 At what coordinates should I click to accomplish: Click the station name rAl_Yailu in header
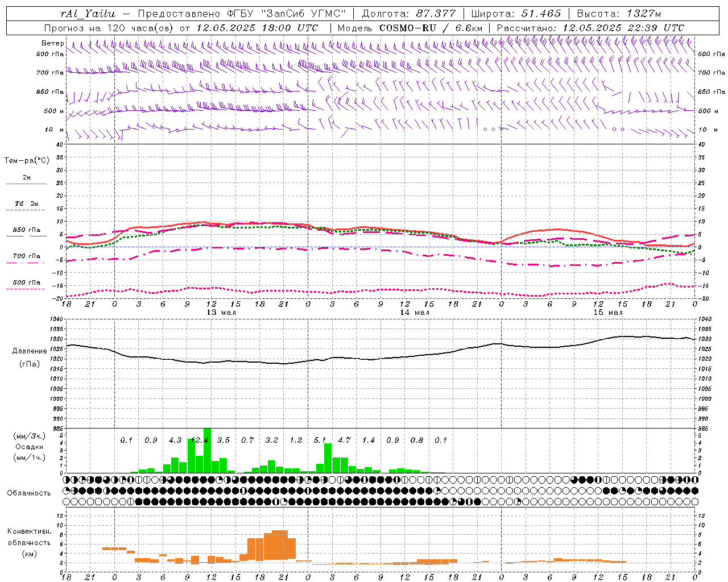pos(87,14)
